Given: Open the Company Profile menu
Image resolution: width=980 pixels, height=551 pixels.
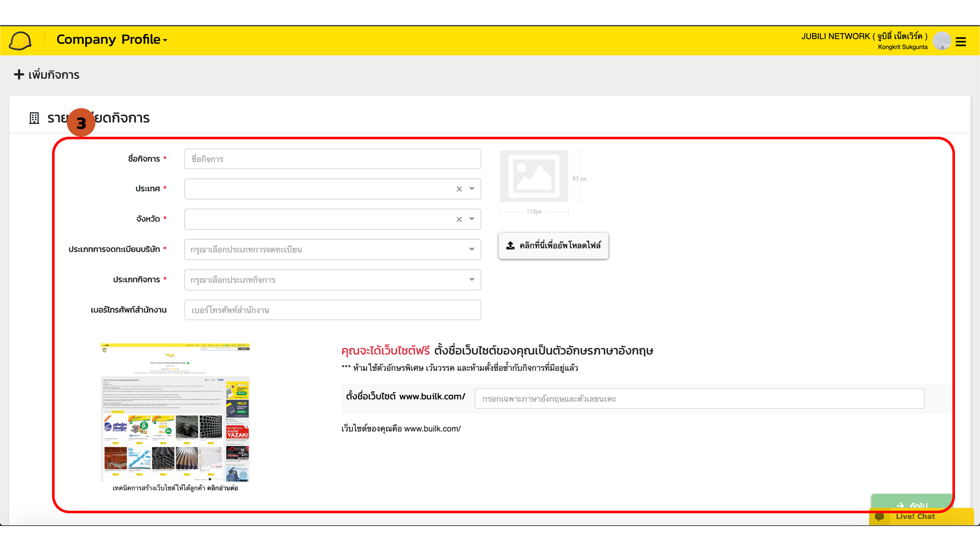Looking at the screenshot, I should 112,40.
